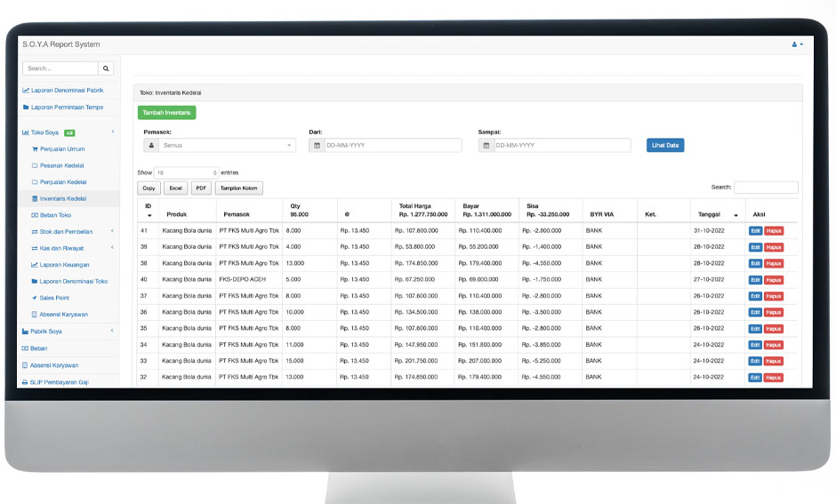This screenshot has height=504, width=836.
Task: Click the Laporan Keuangan chart icon
Action: coord(35,265)
